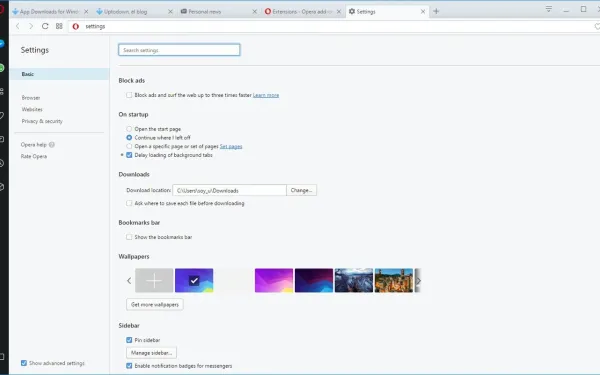Select Basic settings section

click(59, 74)
